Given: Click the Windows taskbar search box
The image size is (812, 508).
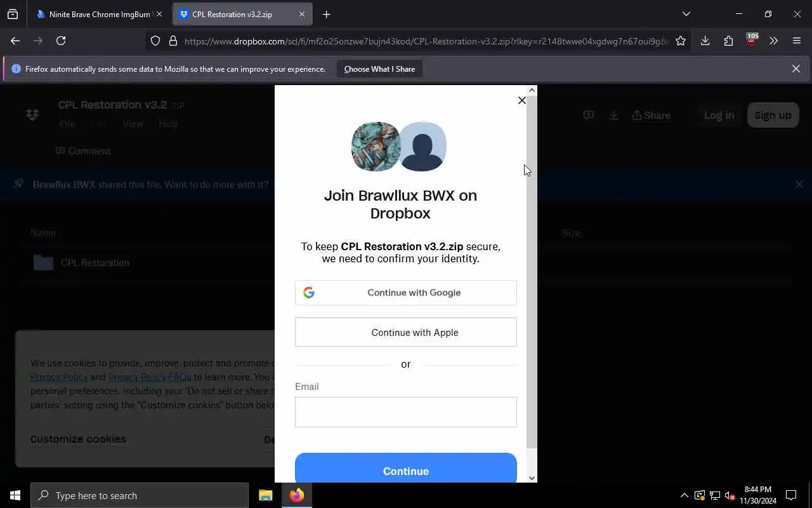Looking at the screenshot, I should tap(140, 495).
